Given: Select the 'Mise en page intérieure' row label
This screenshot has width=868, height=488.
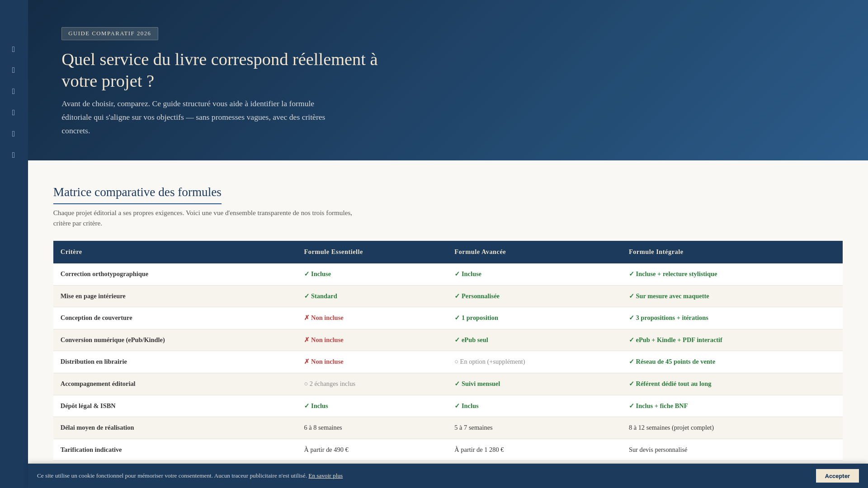Looking at the screenshot, I should click(93, 296).
